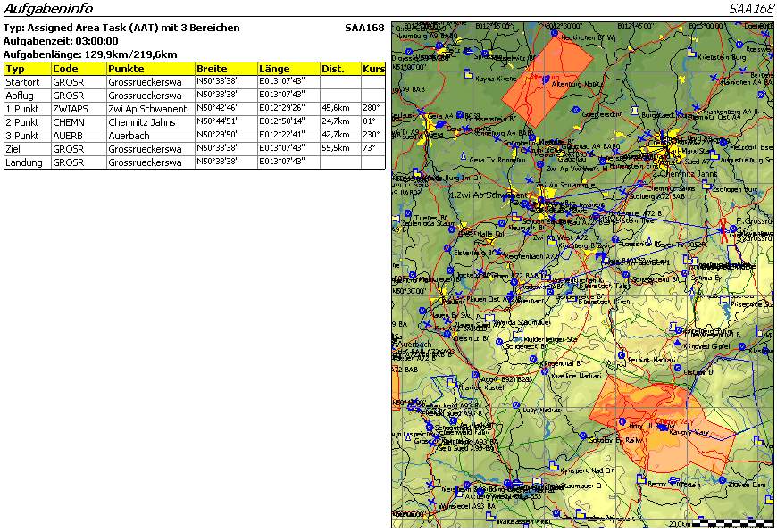Viewport: 777px width, 532px height.
Task: Select the Ziel row label
Action: [x=13, y=149]
